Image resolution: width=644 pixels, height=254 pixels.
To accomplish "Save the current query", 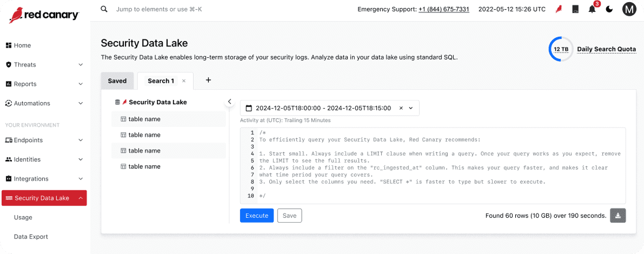I will (289, 216).
